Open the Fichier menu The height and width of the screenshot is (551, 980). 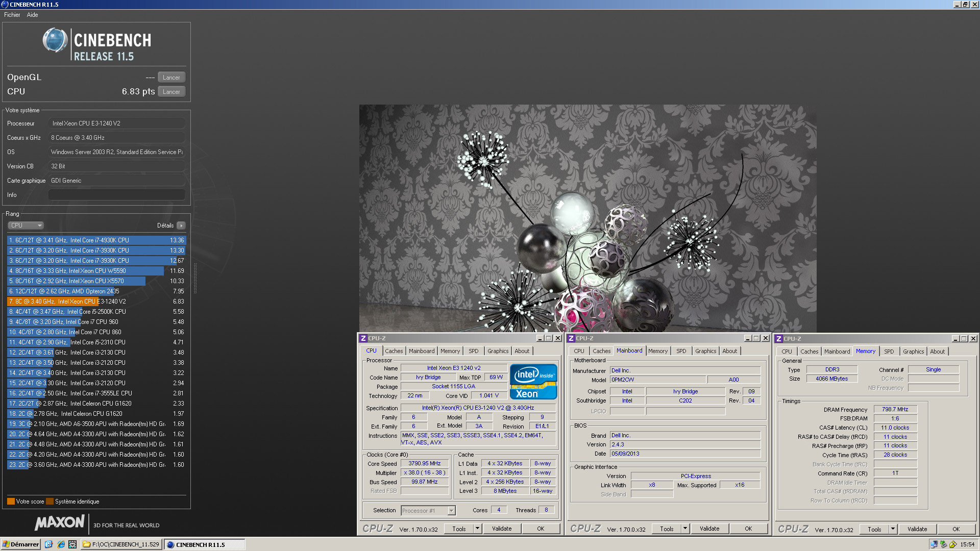click(x=12, y=15)
